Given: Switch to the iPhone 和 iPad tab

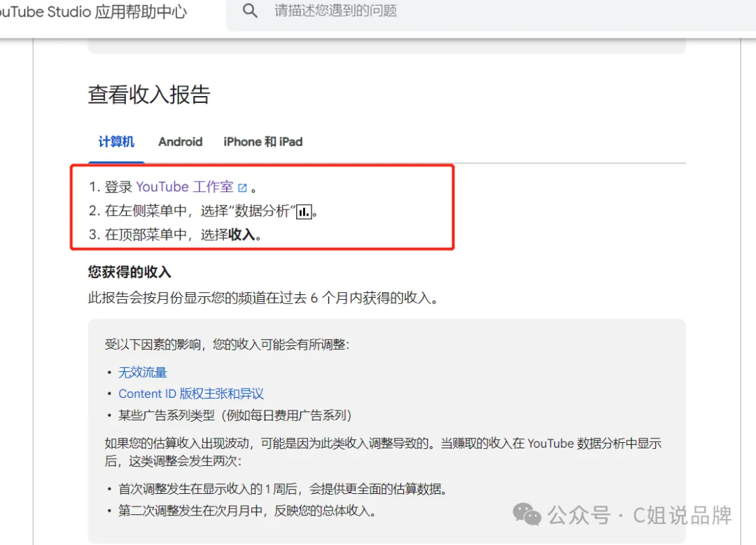Looking at the screenshot, I should click(x=263, y=142).
